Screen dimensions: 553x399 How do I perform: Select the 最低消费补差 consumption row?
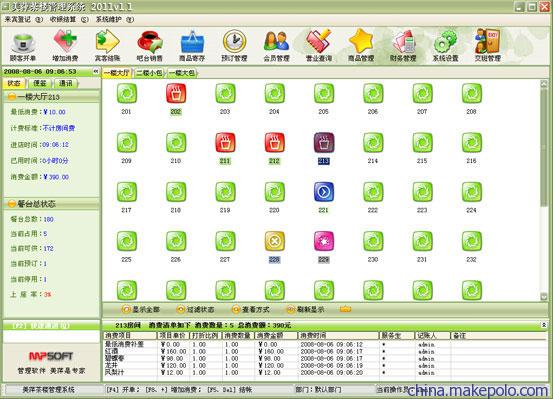324,344
